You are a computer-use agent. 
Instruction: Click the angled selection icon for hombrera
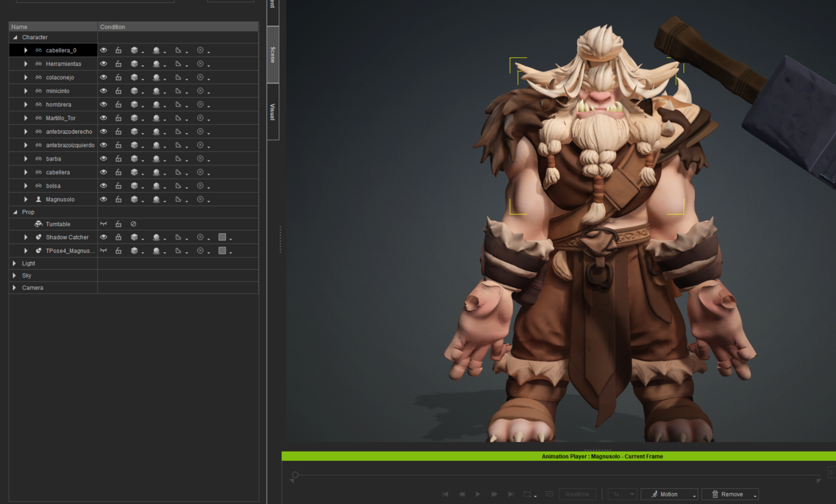tap(178, 105)
